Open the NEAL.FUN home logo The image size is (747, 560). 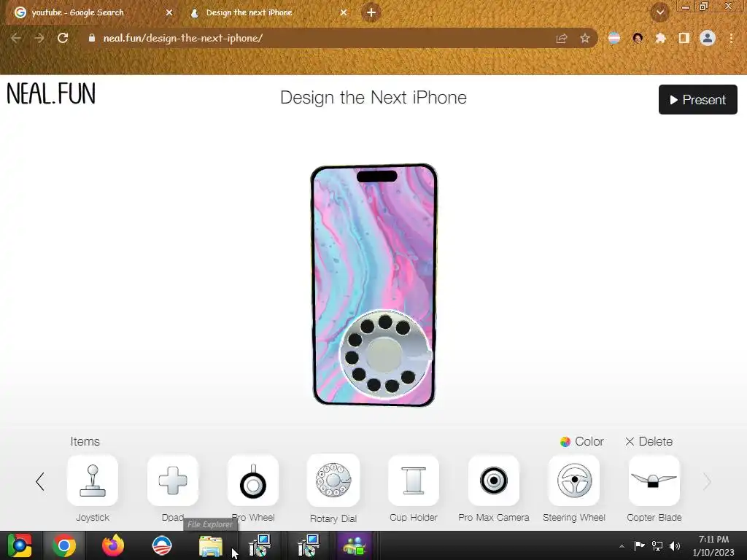coord(51,93)
